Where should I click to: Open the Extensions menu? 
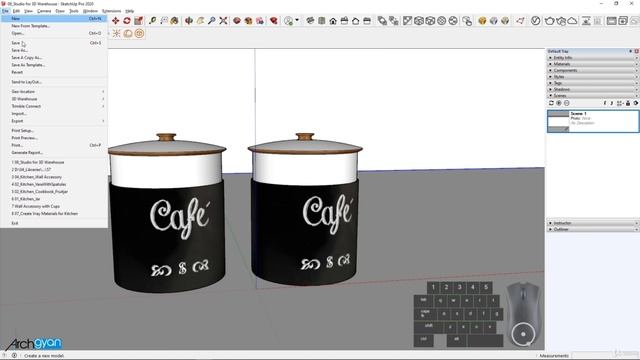coord(111,11)
